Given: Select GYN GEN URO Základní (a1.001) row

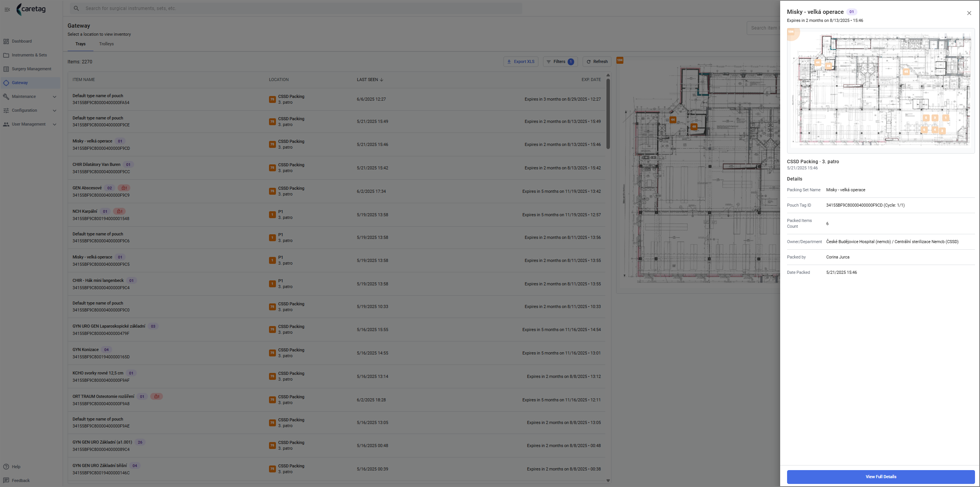Looking at the screenshot, I should pos(336,446).
